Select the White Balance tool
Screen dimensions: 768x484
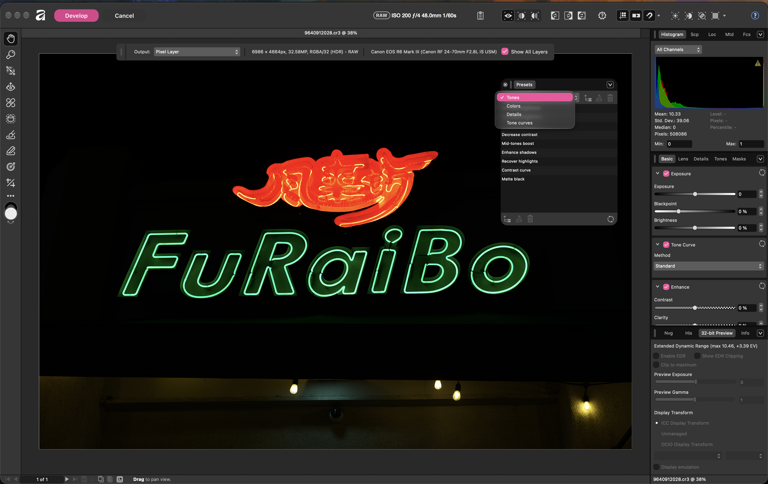(11, 87)
